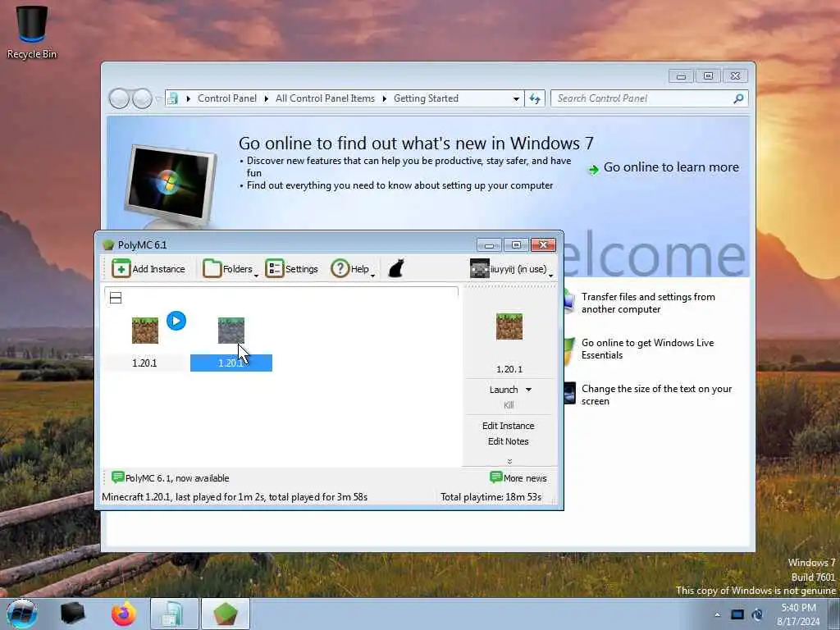840x630 pixels.
Task: Maximize the PolyMC window
Action: coord(517,244)
